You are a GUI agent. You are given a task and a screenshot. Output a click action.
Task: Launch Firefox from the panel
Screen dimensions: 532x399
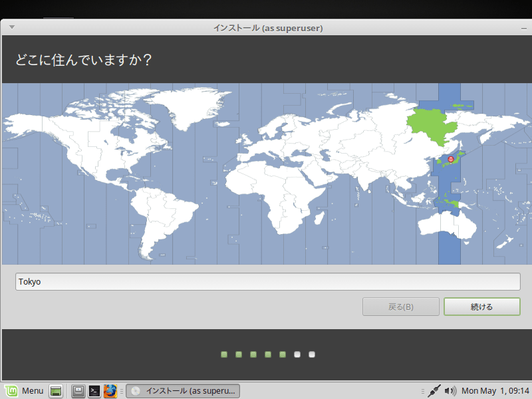(x=110, y=391)
